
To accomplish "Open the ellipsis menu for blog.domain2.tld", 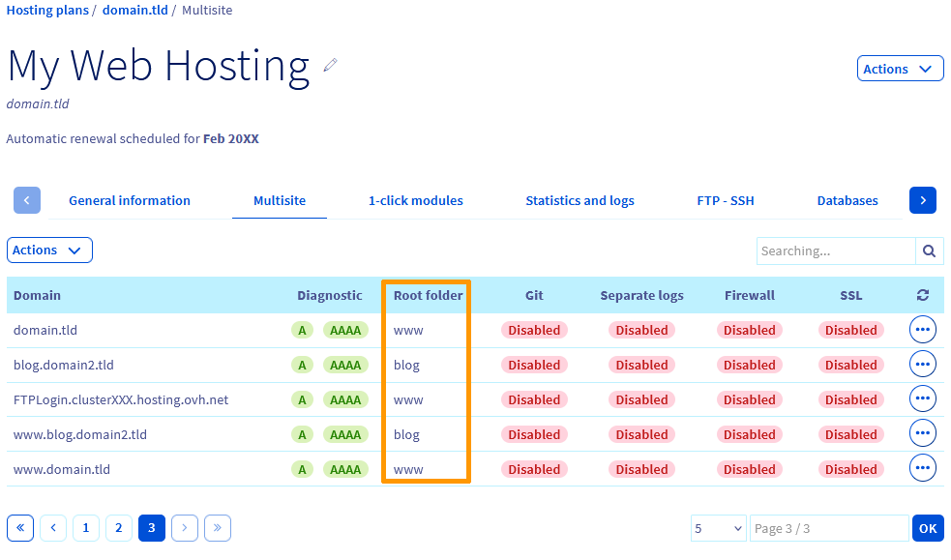I will (922, 364).
